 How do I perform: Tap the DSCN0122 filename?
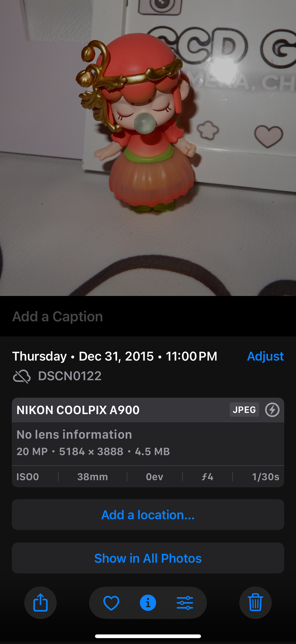click(70, 376)
